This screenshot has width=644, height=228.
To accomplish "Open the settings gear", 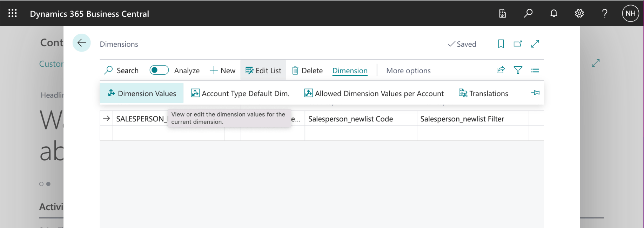I will point(579,13).
